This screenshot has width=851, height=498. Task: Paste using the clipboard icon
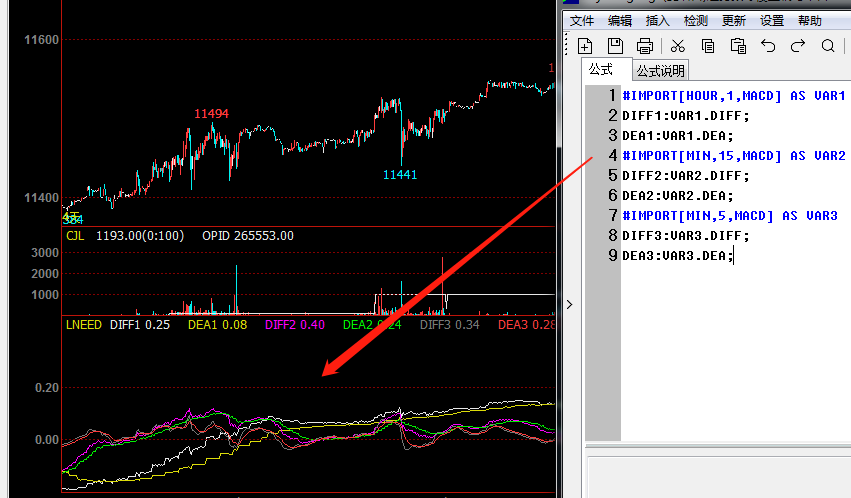click(738, 46)
